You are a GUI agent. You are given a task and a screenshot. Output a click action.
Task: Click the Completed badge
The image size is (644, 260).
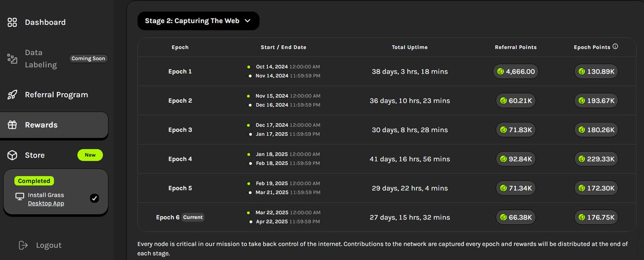34,181
